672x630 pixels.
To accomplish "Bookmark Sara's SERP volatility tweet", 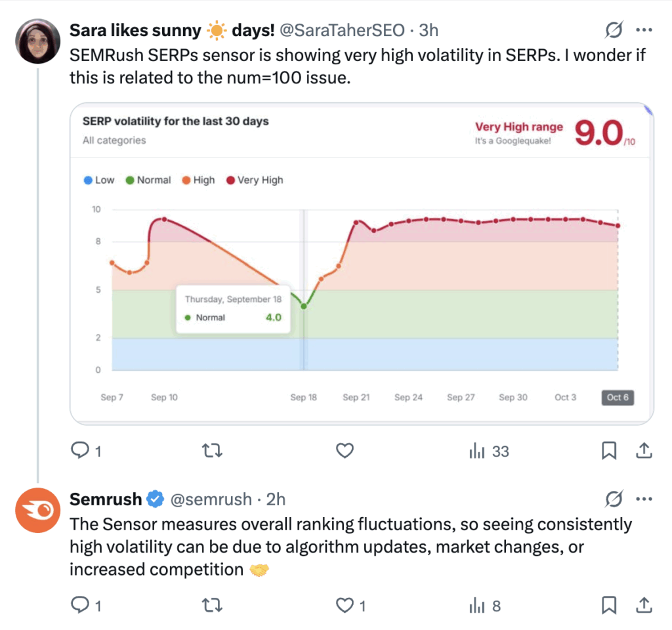I will click(x=608, y=451).
